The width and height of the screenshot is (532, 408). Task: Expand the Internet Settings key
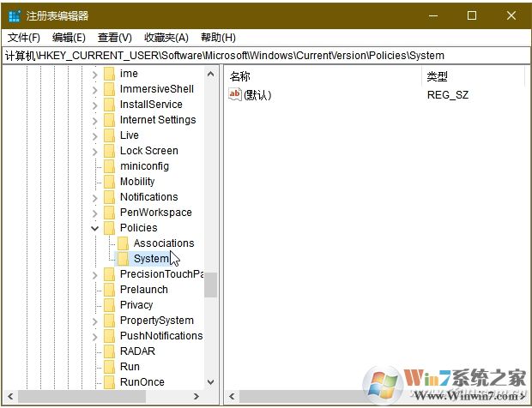[x=95, y=120]
